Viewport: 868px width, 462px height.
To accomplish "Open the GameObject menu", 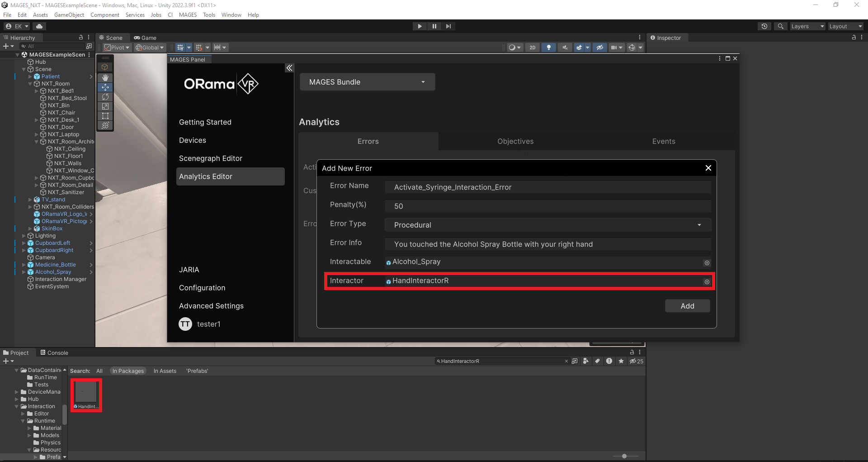I will pyautogui.click(x=69, y=15).
